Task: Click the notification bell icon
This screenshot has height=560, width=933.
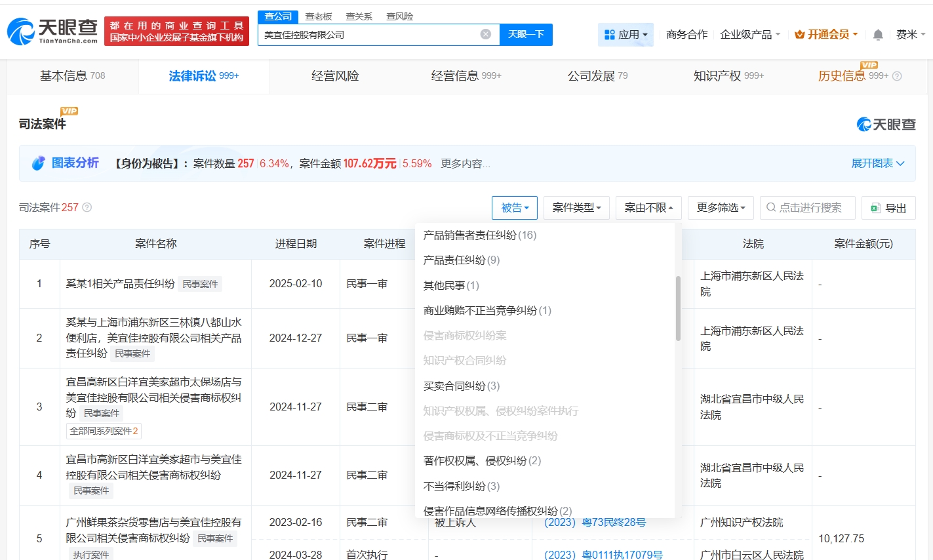Action: (877, 34)
